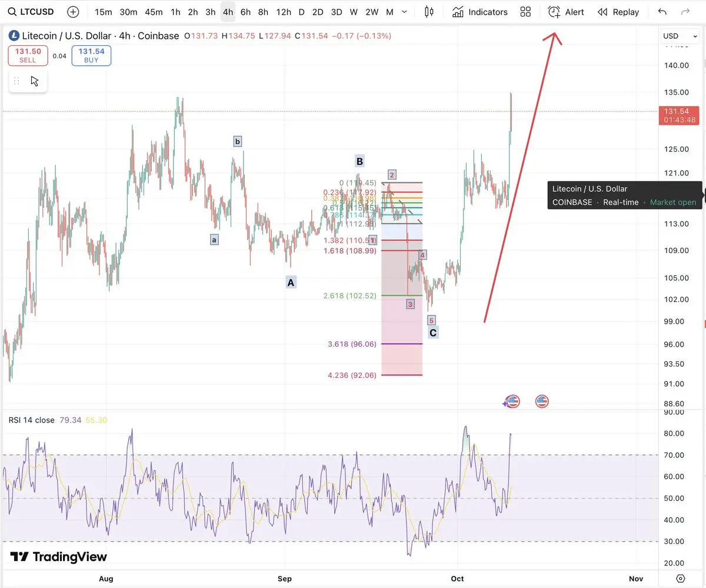Click the RSI value 79.34
This screenshot has height=588, width=706.
(70, 420)
